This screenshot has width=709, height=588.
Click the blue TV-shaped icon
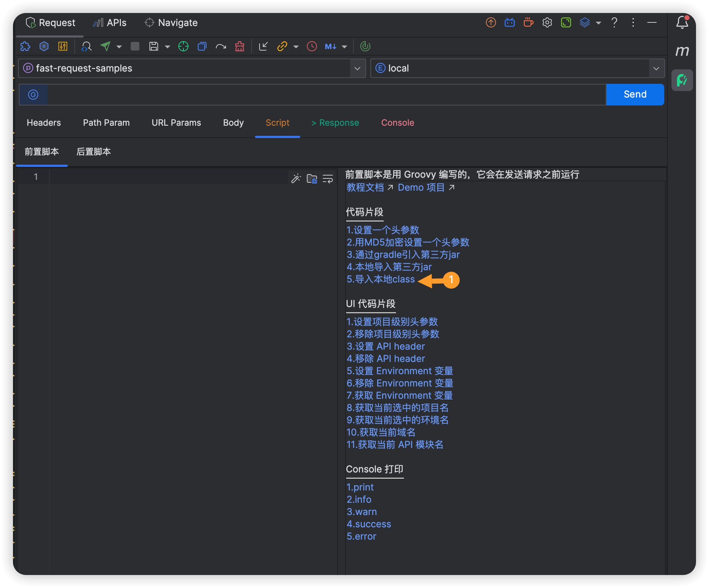[x=510, y=23]
